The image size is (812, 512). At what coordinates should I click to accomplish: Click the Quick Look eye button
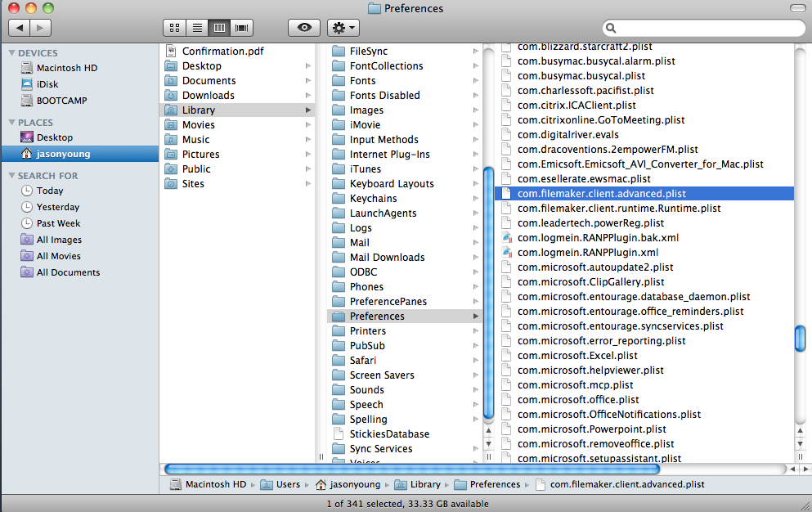point(303,28)
